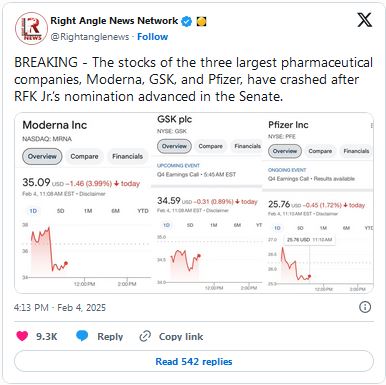Open the Right Angle News profile avatar
The image size is (386, 385).
click(31, 28)
